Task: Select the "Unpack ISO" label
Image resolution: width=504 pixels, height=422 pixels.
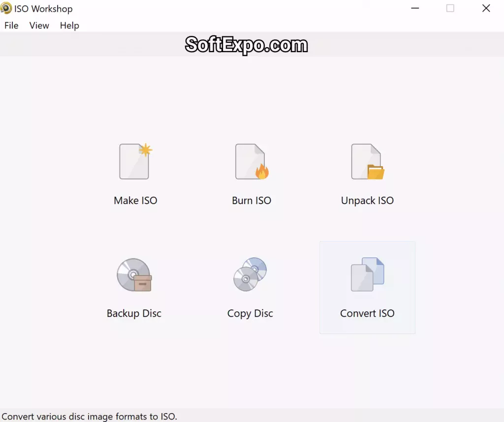Action: pos(367,201)
